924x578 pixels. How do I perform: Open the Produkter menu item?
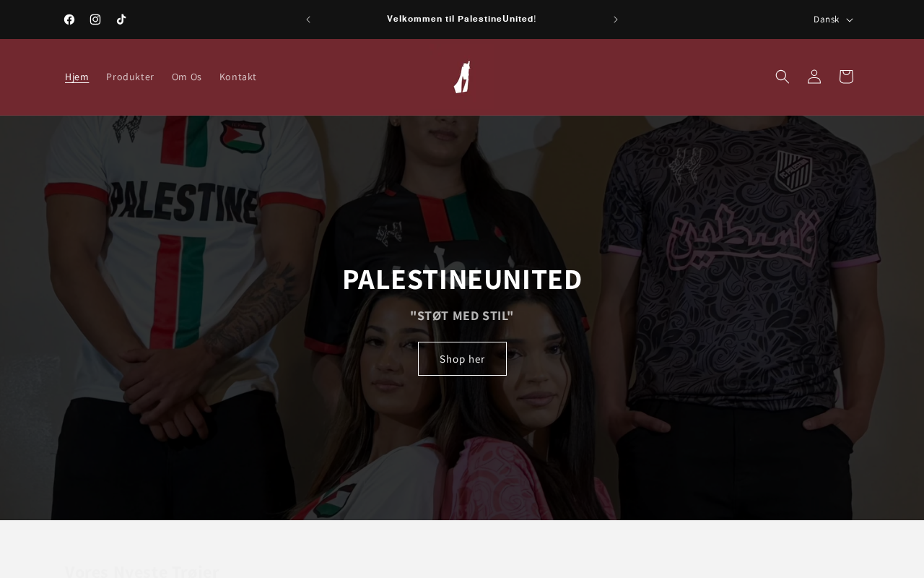click(x=130, y=77)
